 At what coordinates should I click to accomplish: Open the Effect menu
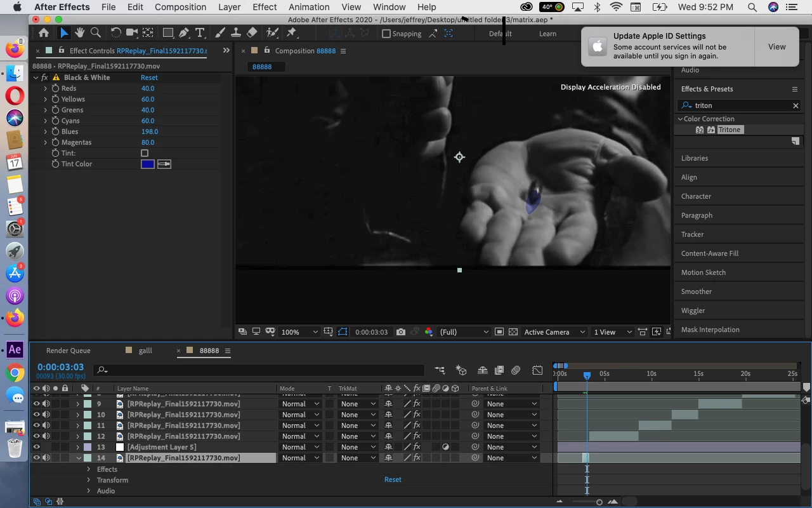(265, 7)
